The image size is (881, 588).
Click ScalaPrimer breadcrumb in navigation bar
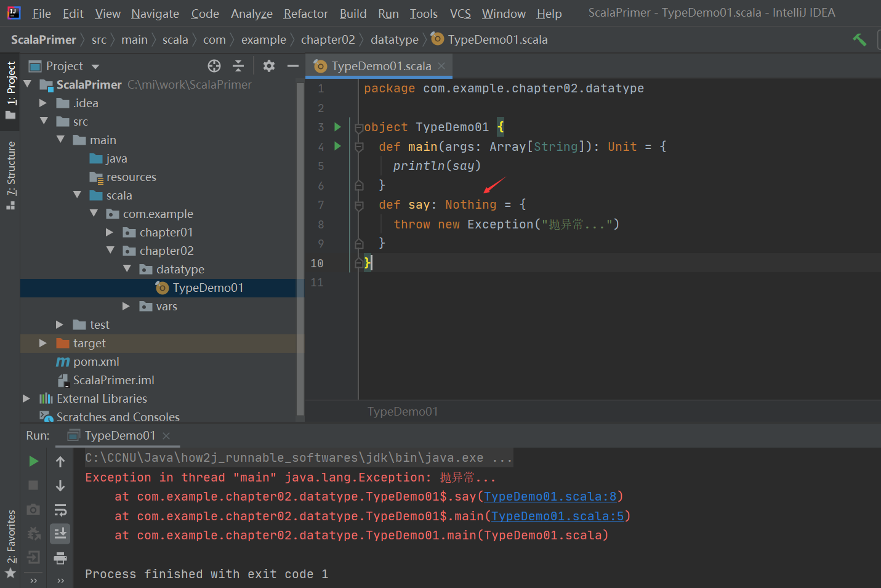44,40
